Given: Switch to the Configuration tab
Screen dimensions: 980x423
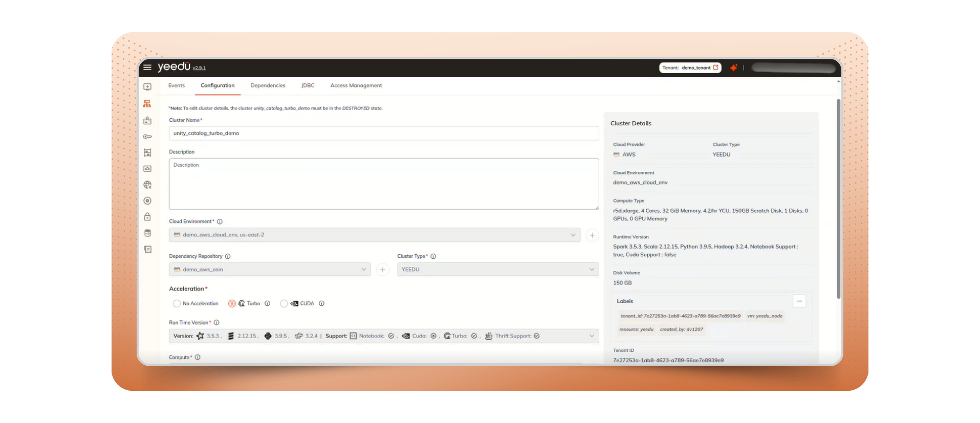Looking at the screenshot, I should pyautogui.click(x=217, y=85).
